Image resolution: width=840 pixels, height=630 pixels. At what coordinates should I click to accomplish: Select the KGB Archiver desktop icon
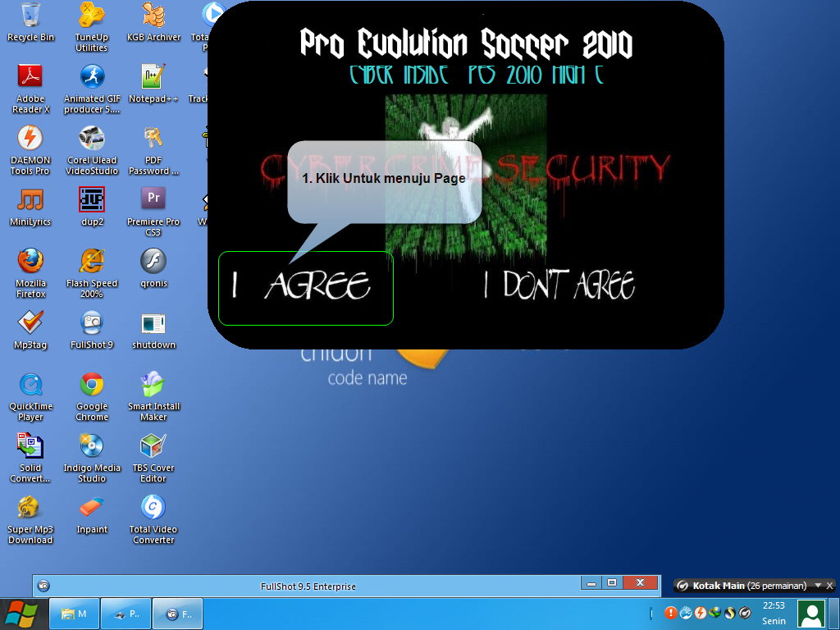(153, 22)
